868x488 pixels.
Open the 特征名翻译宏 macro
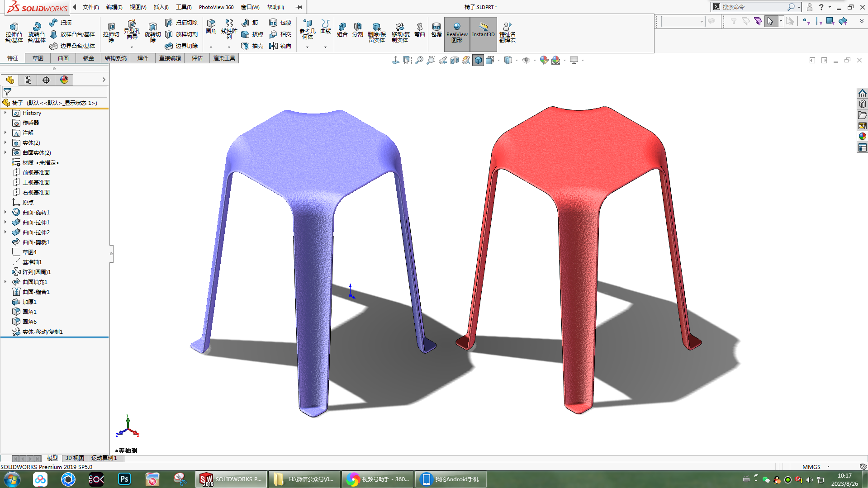click(x=507, y=33)
